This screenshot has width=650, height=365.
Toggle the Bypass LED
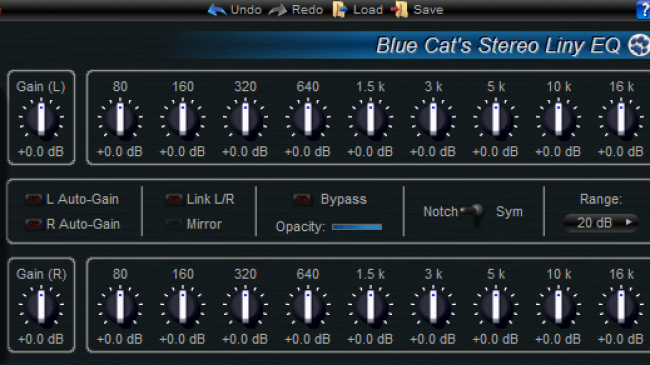point(302,199)
